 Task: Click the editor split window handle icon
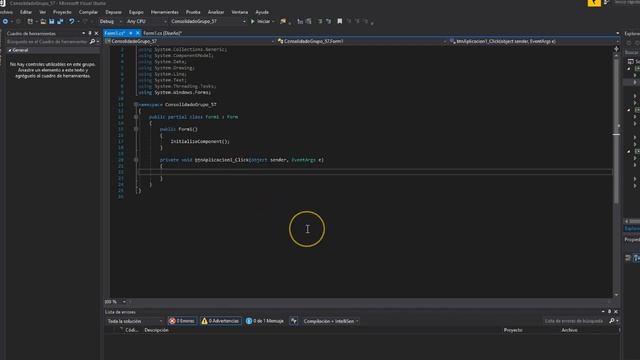pos(616,49)
